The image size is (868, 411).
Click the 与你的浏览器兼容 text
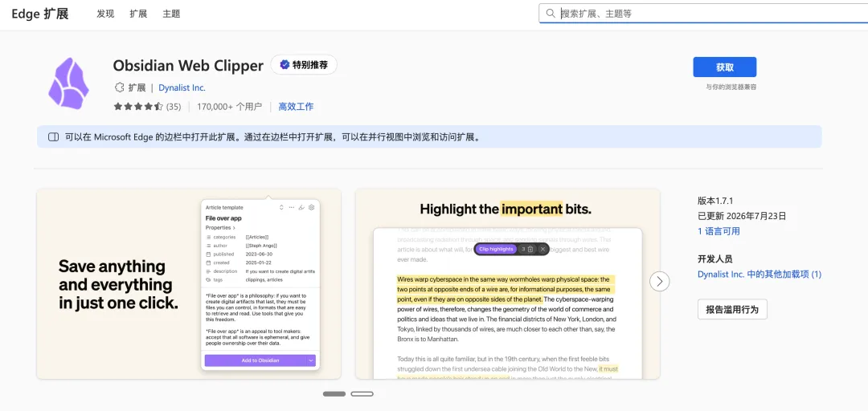click(x=731, y=87)
